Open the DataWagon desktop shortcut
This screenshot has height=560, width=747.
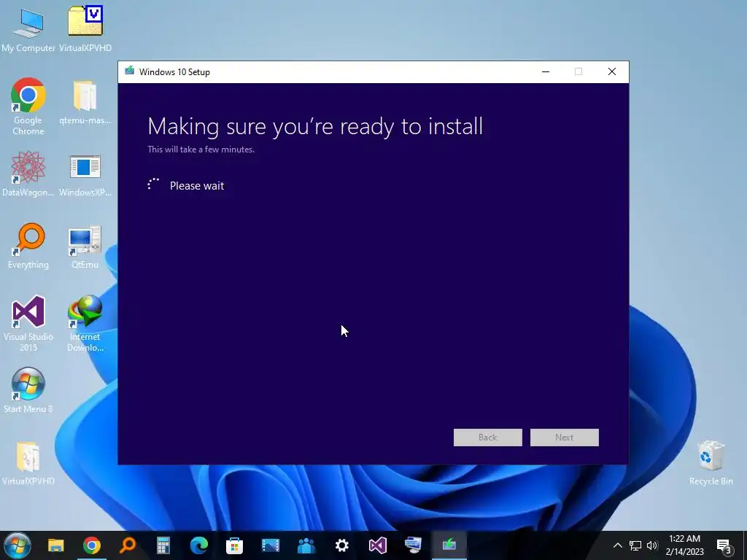[28, 174]
